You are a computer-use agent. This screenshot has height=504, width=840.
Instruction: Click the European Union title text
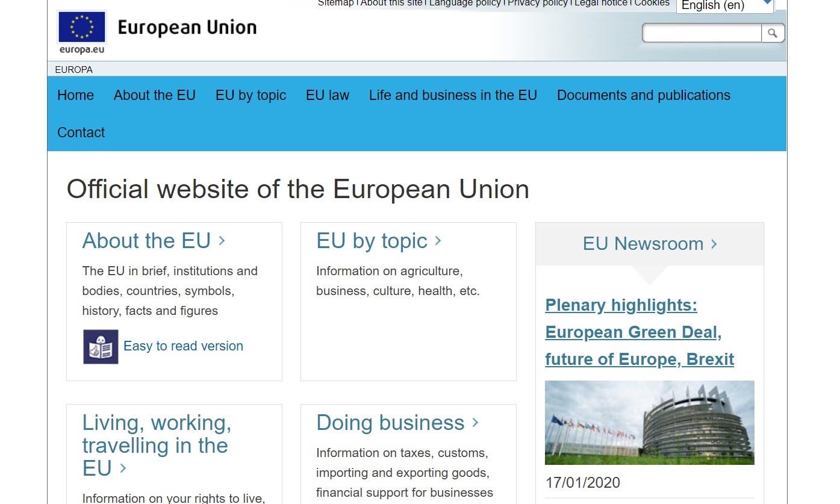pos(187,28)
